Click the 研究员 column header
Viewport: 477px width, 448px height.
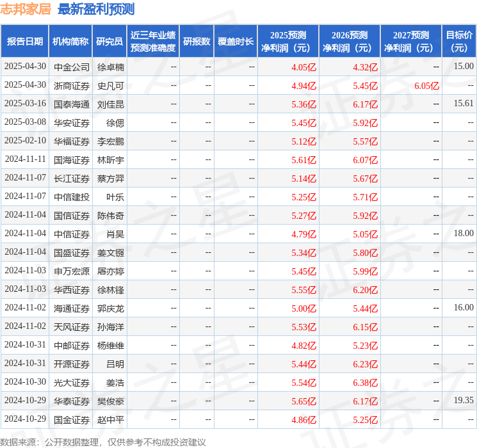tap(109, 42)
